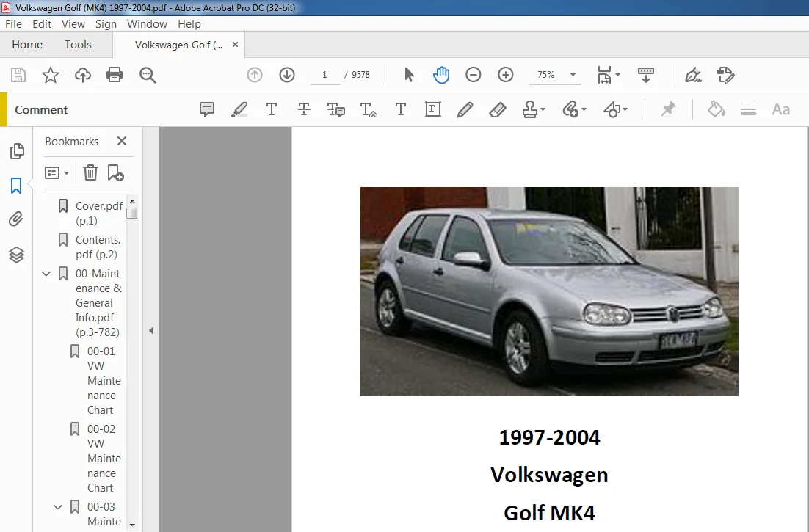The image size is (809, 532).
Task: Open the Contents.pdf (p.2) bookmark
Action: point(98,247)
